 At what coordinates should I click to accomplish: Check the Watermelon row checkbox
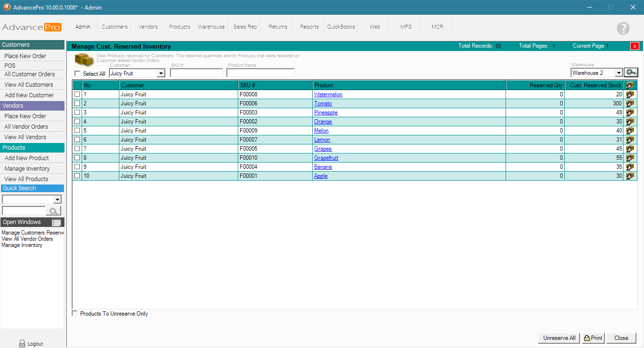tap(77, 94)
